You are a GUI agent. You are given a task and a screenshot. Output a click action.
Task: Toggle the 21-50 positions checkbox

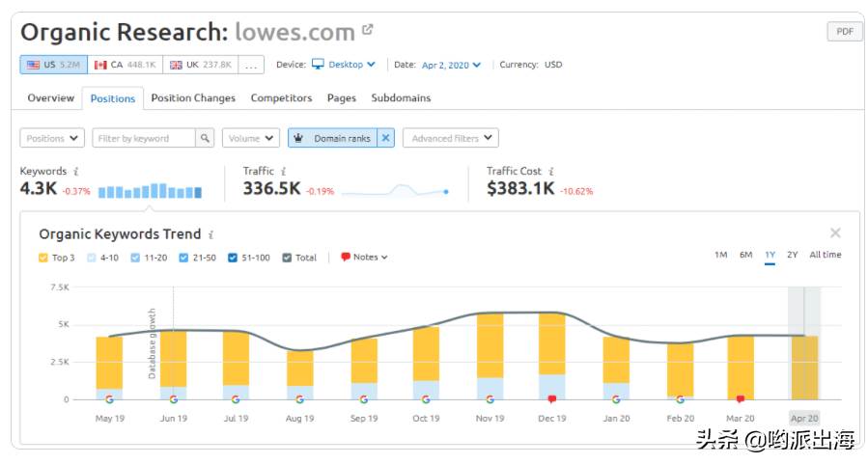click(x=183, y=258)
